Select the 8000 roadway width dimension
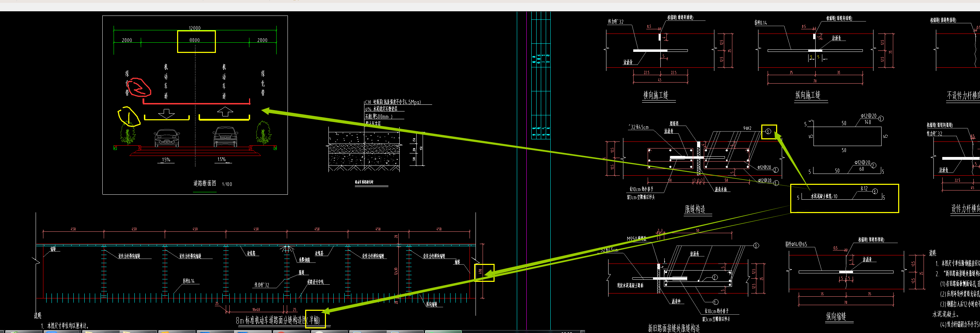Image resolution: width=980 pixels, height=333 pixels. [x=194, y=40]
